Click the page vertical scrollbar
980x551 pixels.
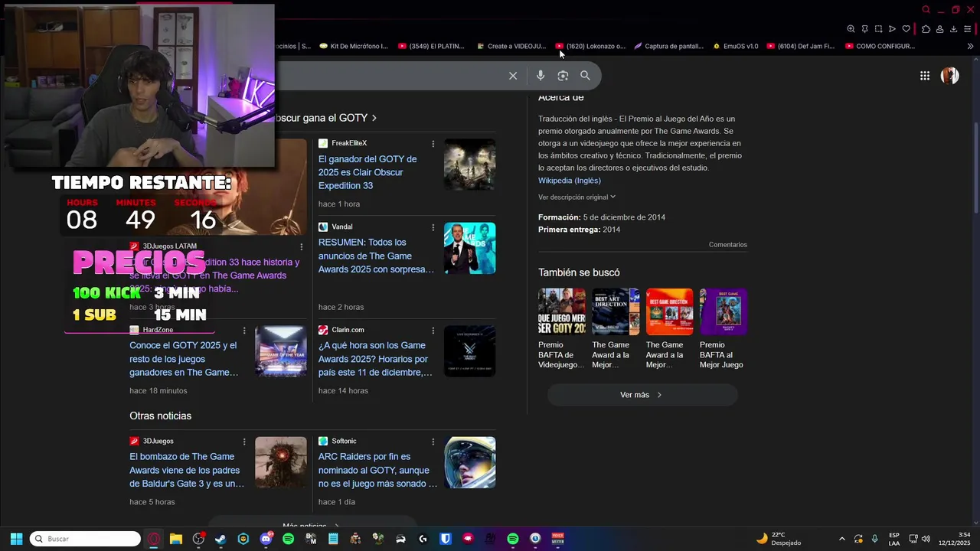[x=975, y=168]
